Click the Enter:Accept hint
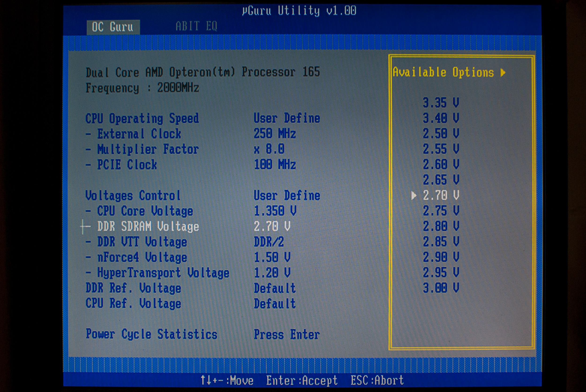Viewport: 586px width, 392px height. [302, 381]
